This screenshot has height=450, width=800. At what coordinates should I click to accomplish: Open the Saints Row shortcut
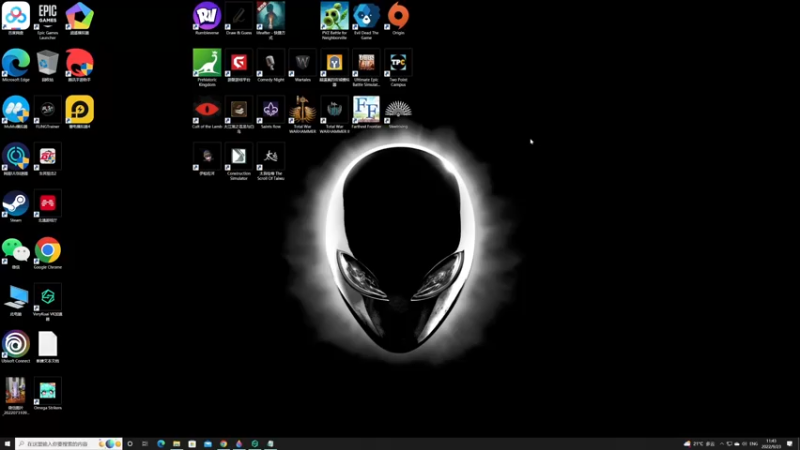(270, 111)
